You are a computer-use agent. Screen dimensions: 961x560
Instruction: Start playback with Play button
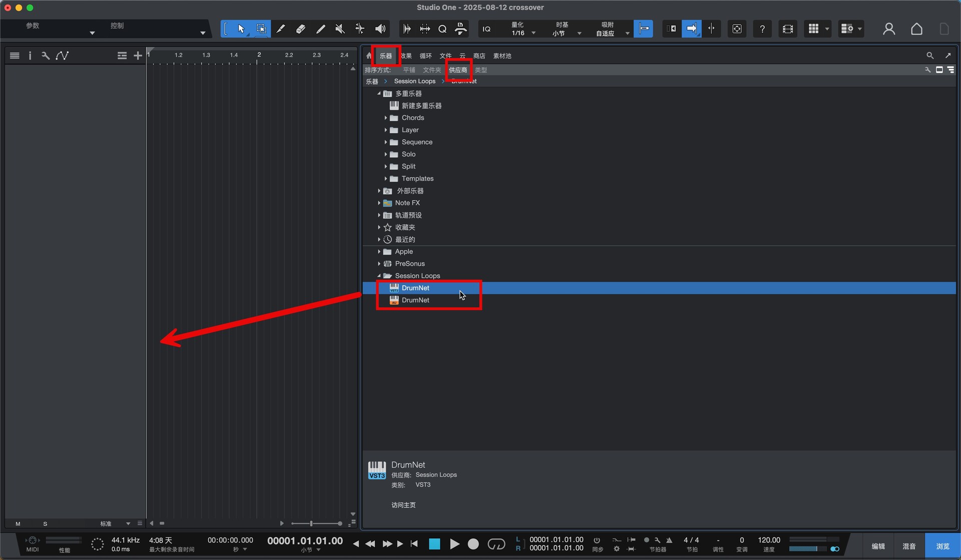[x=454, y=544]
